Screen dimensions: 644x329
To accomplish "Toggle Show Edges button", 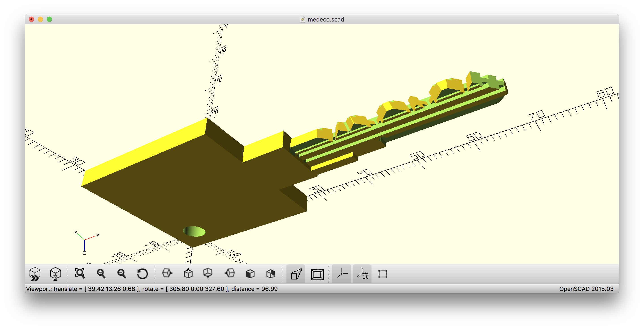I will [383, 274].
